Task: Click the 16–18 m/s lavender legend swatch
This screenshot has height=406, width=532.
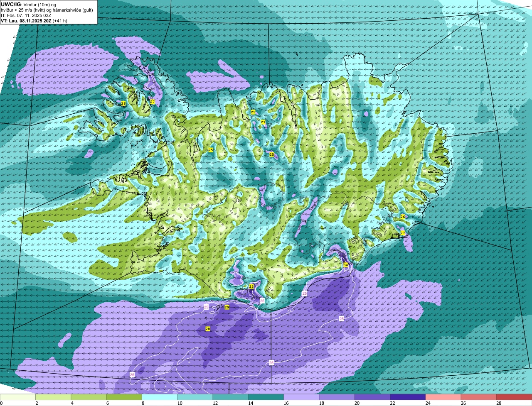Action: (301, 397)
